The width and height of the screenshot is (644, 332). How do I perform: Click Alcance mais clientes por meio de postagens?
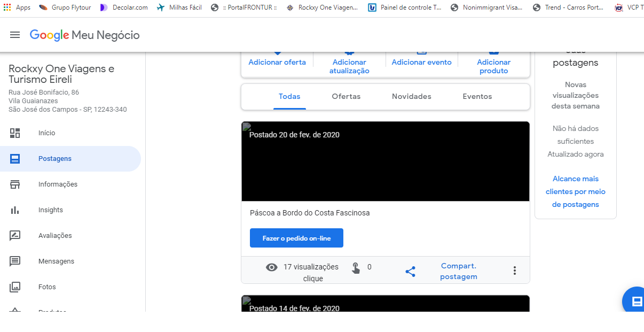click(x=576, y=191)
